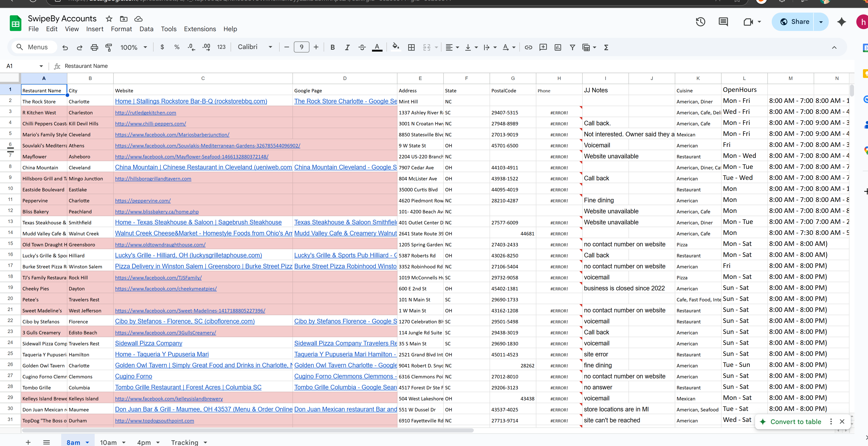Viewport: 868px width, 446px height.
Task: Toggle bold formatting
Action: pyautogui.click(x=333, y=47)
